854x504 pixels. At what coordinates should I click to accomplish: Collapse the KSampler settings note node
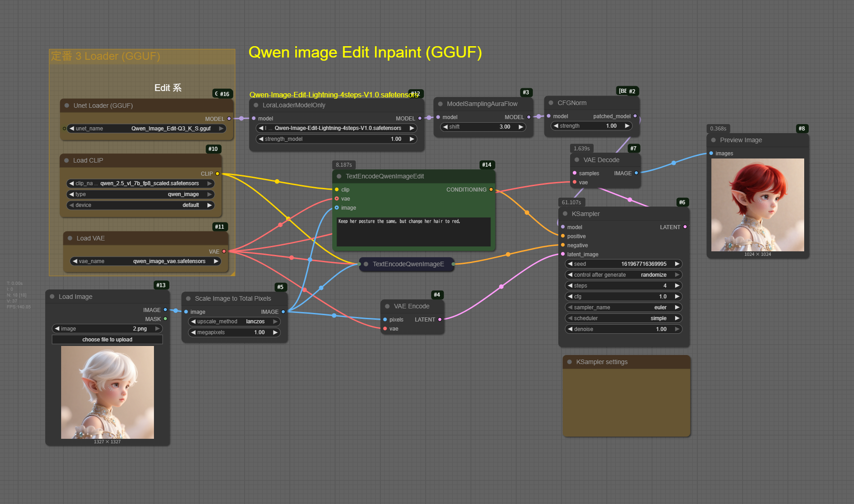pos(570,362)
